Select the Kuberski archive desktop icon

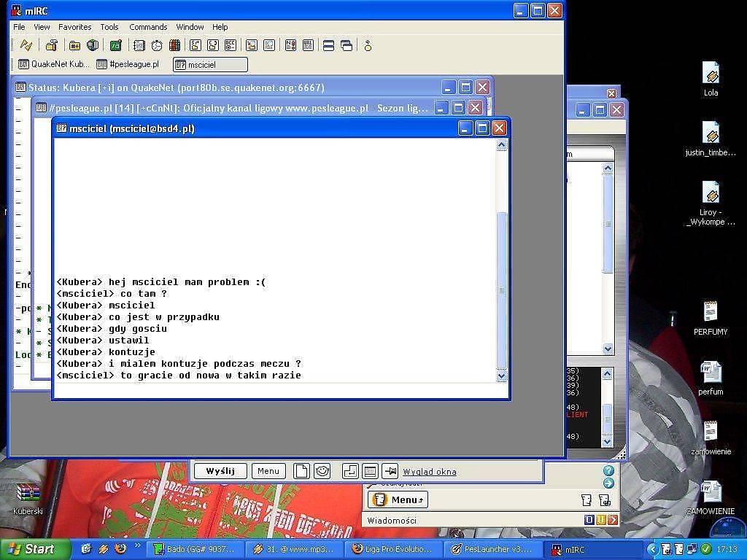pos(28,499)
